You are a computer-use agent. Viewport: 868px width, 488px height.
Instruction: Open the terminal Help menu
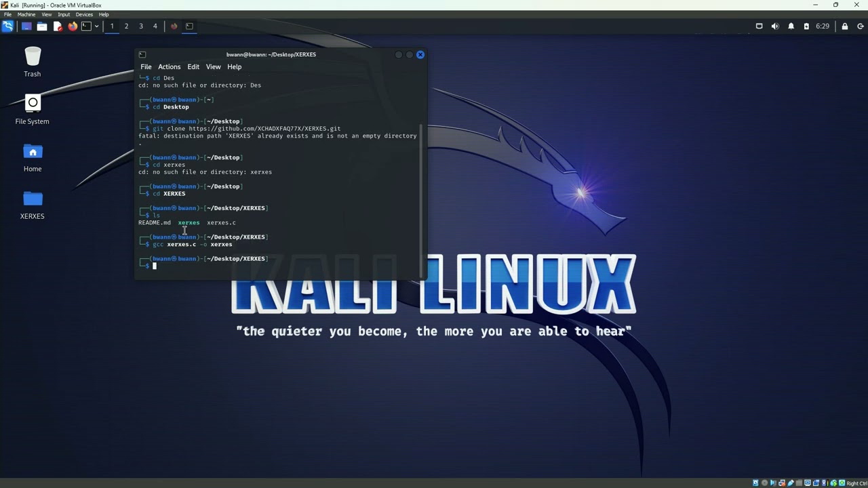point(234,67)
